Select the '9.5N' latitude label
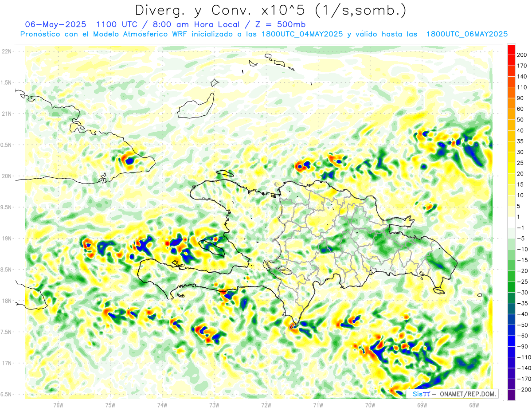Screen dimensions: 532x411 pyautogui.click(x=6, y=207)
